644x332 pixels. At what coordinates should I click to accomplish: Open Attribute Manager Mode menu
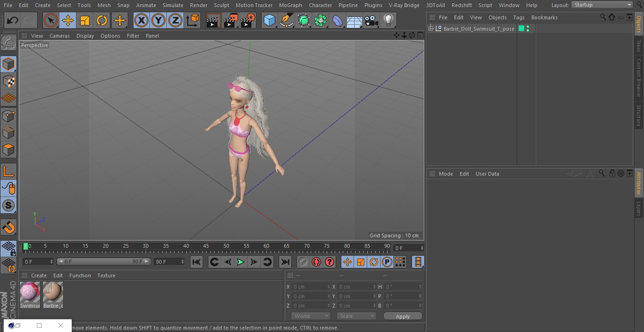tap(446, 174)
